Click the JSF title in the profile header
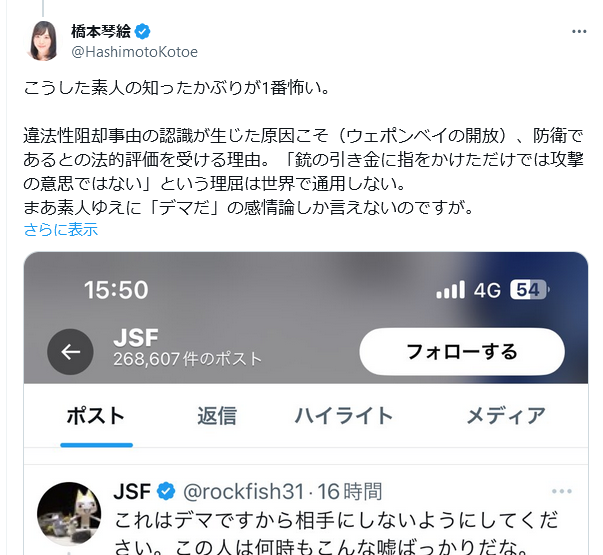Viewport: 603px width, 555px height. tap(136, 338)
